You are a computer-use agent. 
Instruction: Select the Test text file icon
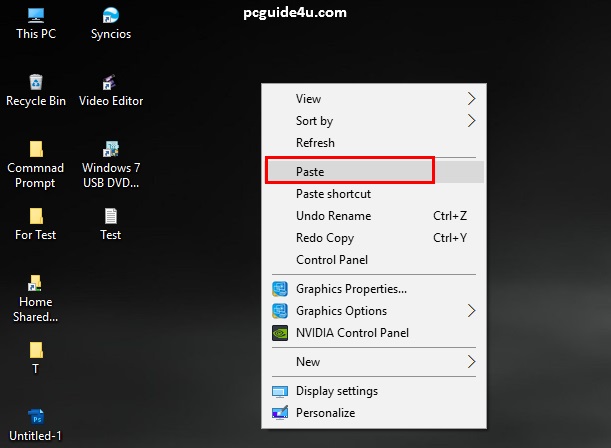coord(110,217)
